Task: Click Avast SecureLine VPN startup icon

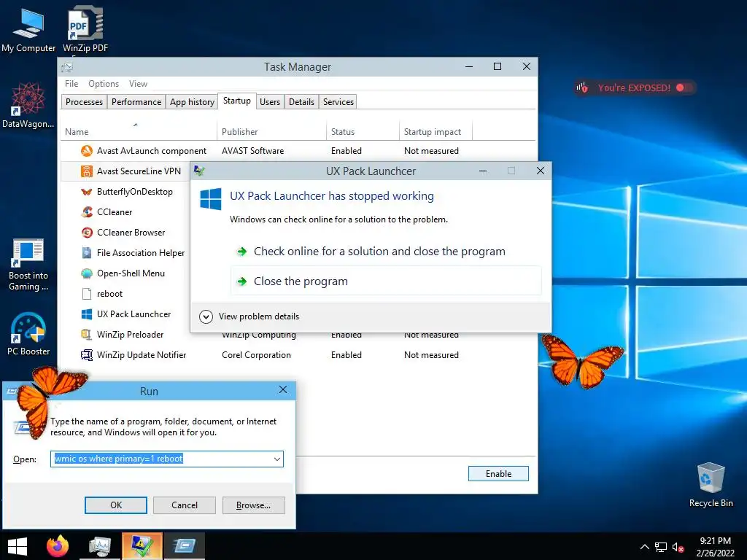Action: point(87,171)
